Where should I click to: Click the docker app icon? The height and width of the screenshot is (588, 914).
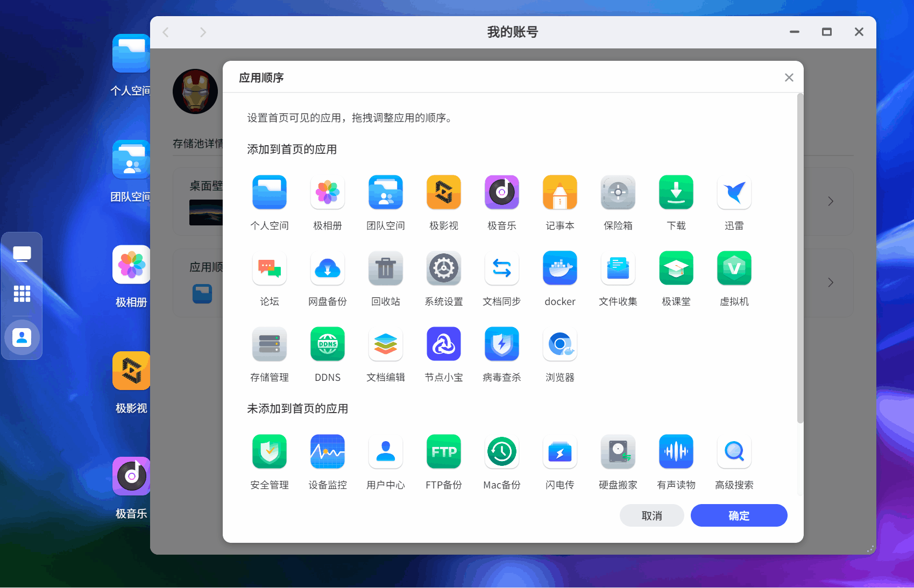pos(560,268)
